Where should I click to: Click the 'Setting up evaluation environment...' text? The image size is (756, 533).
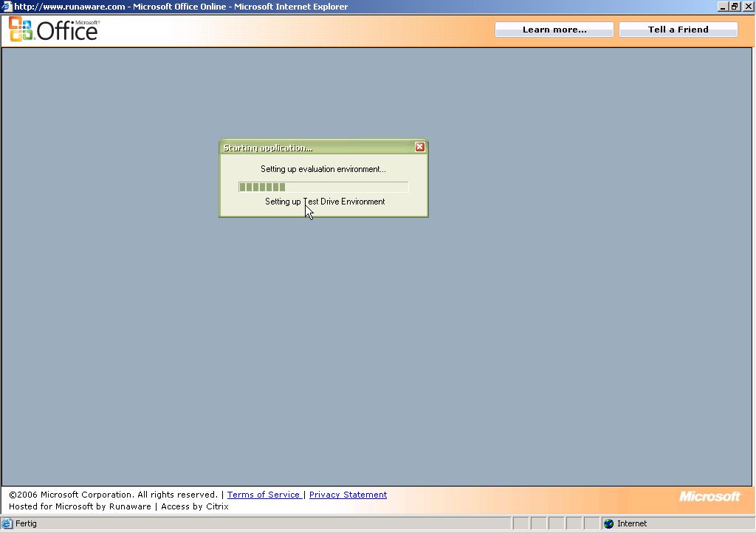point(323,169)
